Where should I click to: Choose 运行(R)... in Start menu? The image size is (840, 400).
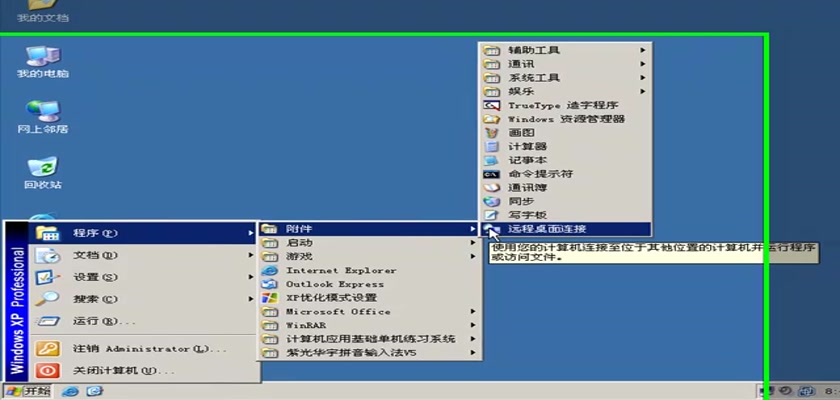pos(142,321)
